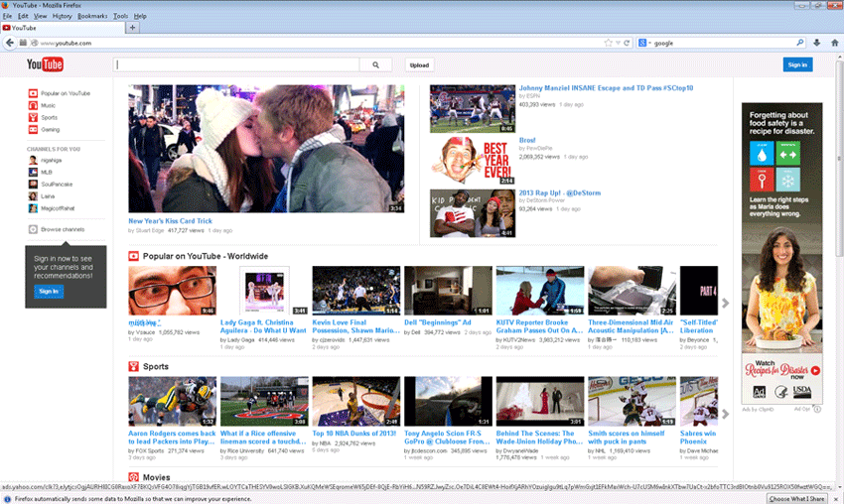Select the Sports icon in sidebar

coord(33,117)
